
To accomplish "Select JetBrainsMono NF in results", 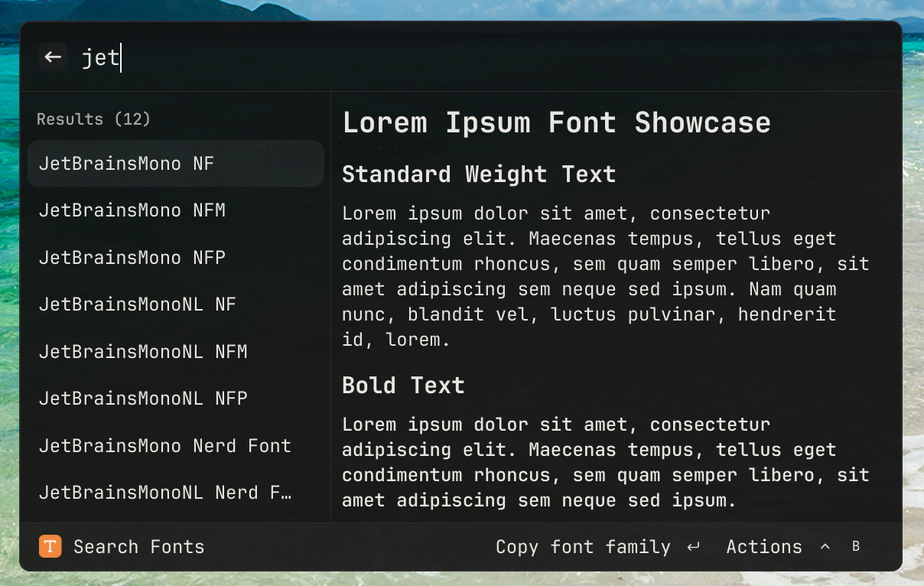I will pyautogui.click(x=175, y=164).
